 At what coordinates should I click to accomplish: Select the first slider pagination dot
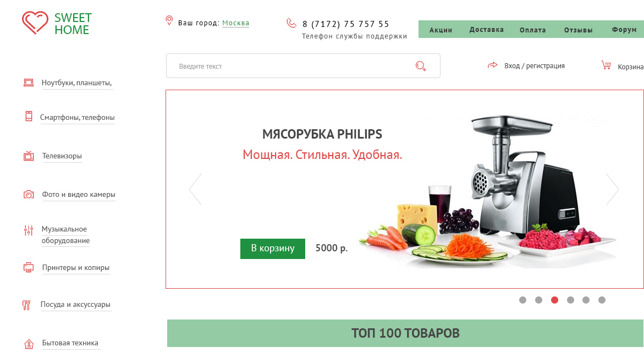(522, 300)
